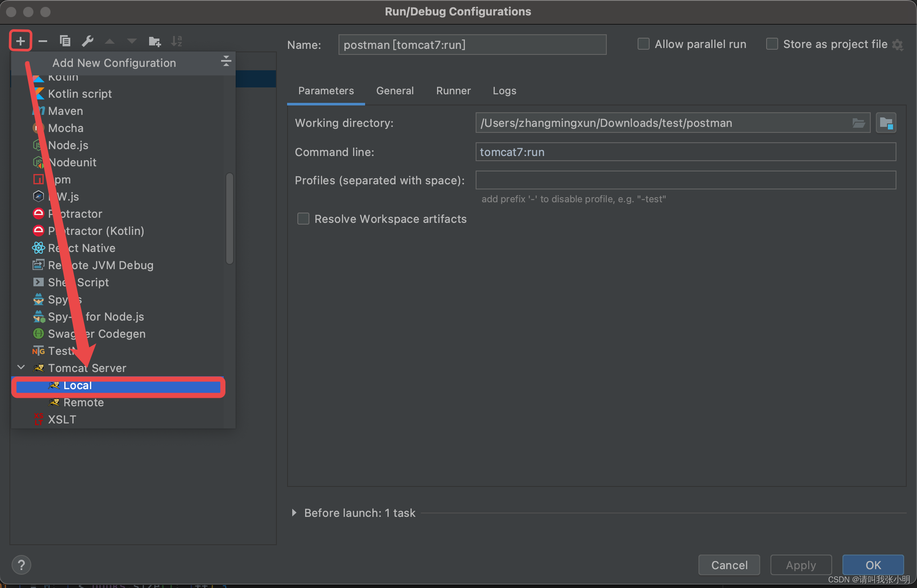This screenshot has height=588, width=917.
Task: Click the Remove Configuration minus icon
Action: click(43, 41)
